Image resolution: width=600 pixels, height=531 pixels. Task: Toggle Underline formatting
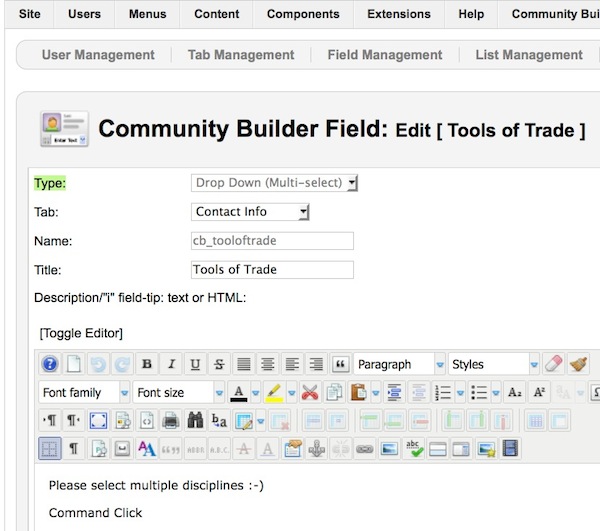point(195,364)
